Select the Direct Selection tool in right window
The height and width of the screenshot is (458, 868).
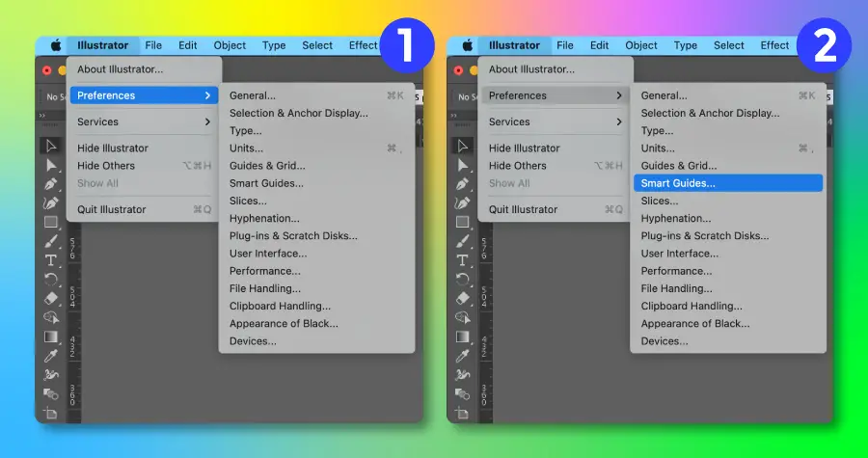(463, 165)
